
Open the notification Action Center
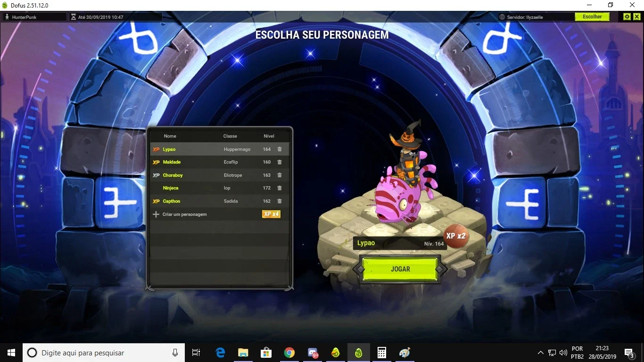[x=629, y=353]
